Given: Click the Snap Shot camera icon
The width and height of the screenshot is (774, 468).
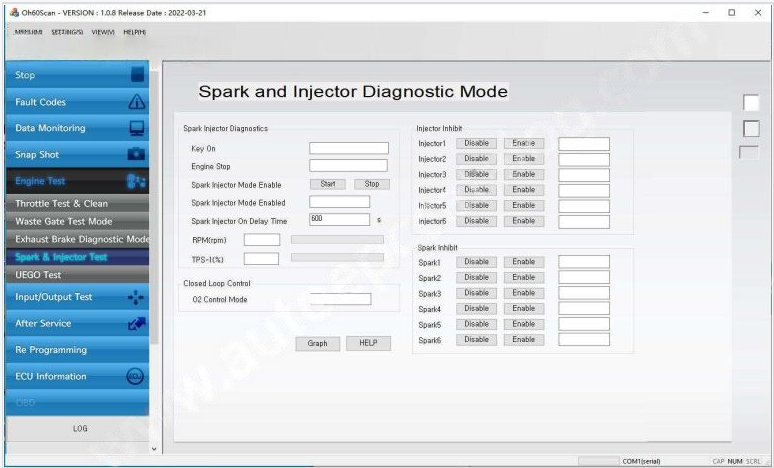Looking at the screenshot, I should point(138,155).
